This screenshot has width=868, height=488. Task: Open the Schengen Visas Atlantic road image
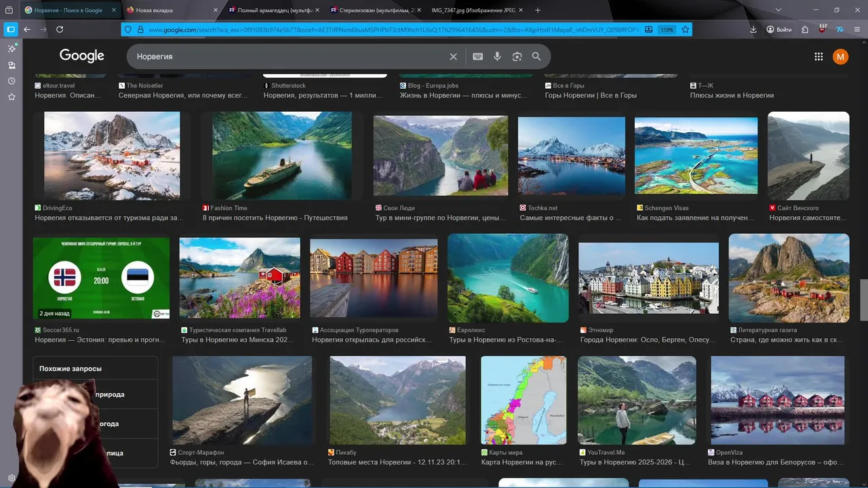[x=696, y=156]
